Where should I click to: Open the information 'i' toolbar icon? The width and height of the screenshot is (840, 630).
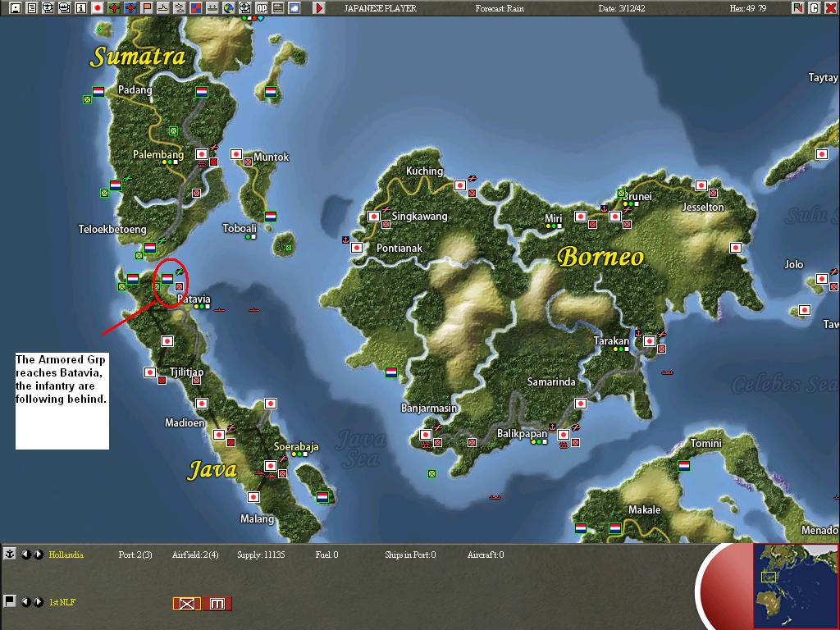point(81,7)
